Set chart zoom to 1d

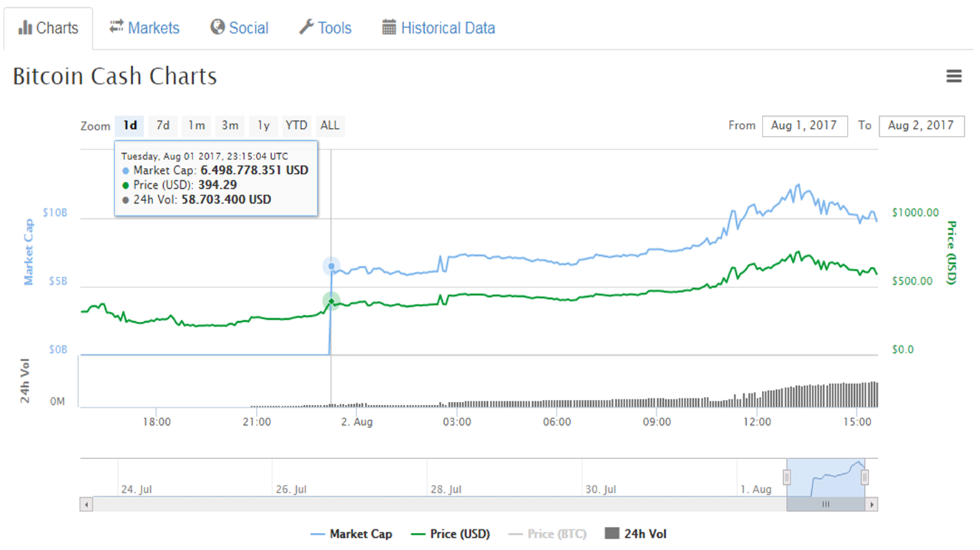pyautogui.click(x=130, y=126)
